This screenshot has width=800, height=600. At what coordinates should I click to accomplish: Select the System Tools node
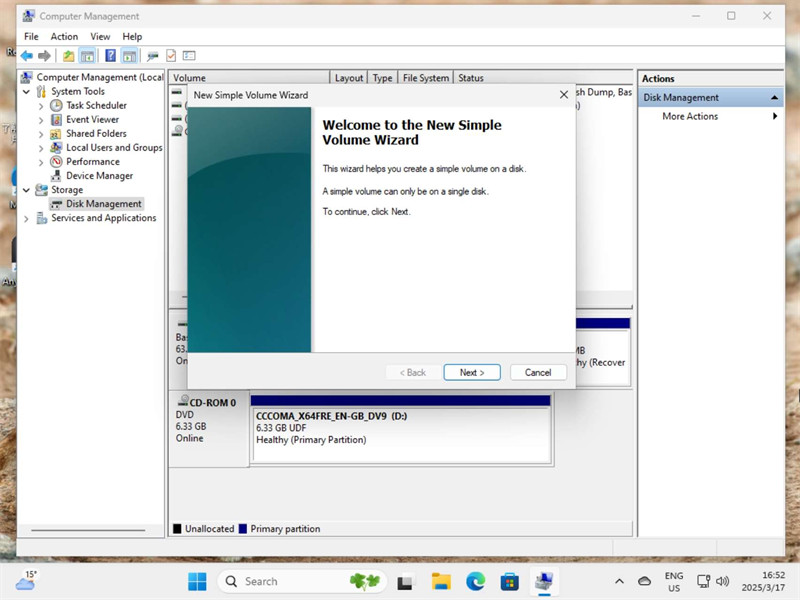point(78,91)
